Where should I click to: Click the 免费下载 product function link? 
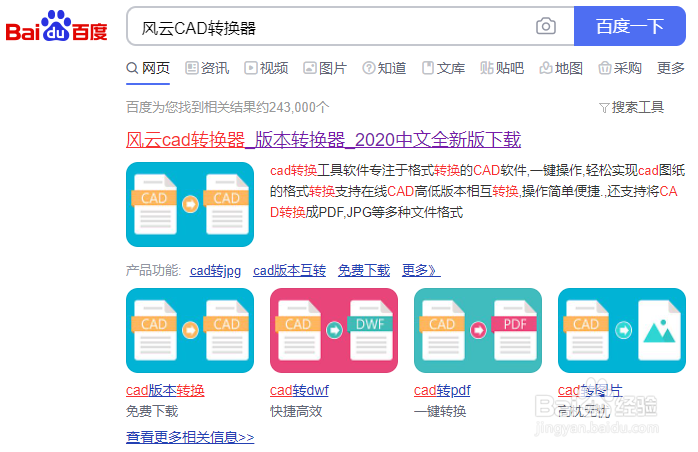coord(364,270)
